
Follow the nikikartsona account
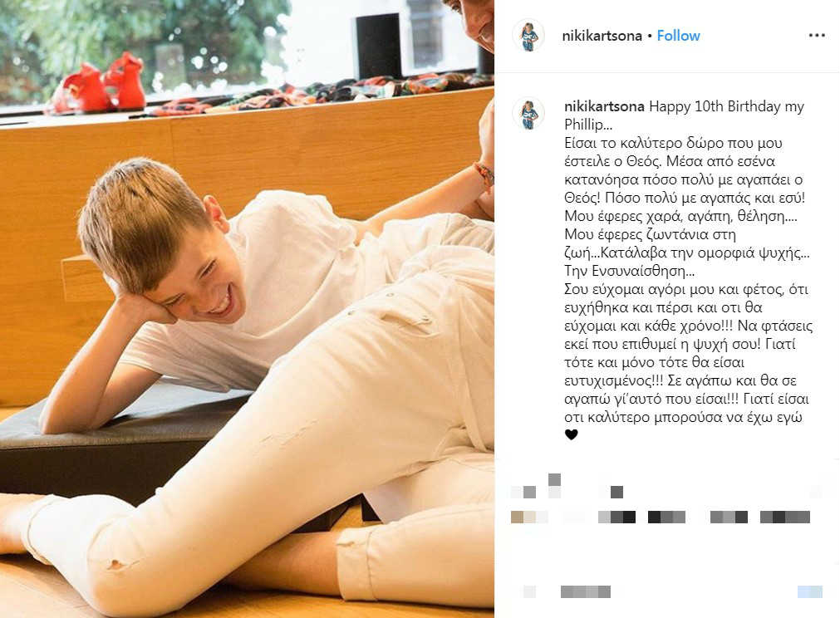678,36
